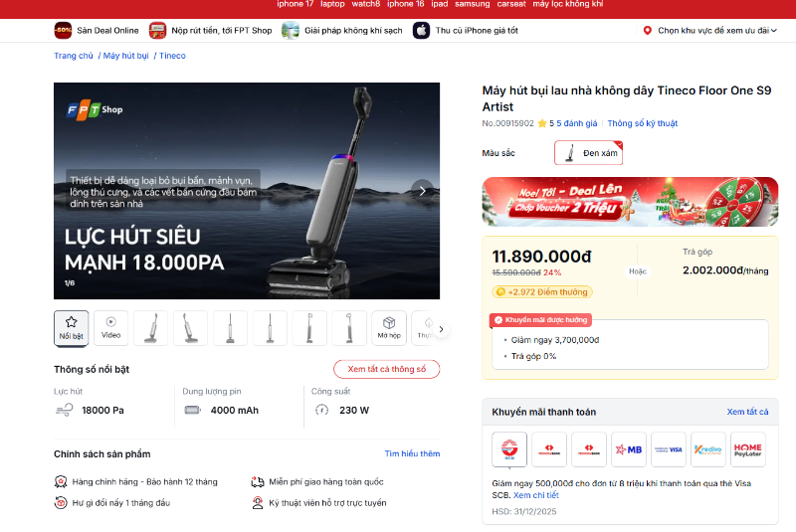The height and width of the screenshot is (532, 796).
Task: Click the watch8 search suggestion
Action: pos(366,4)
